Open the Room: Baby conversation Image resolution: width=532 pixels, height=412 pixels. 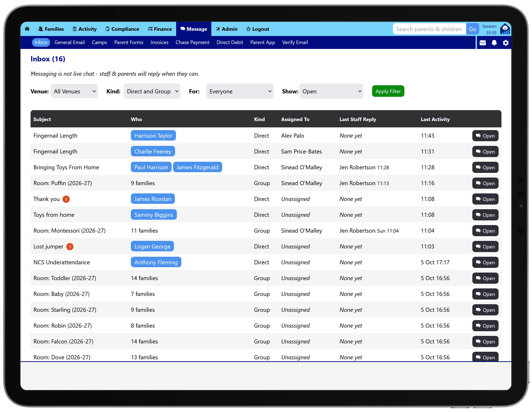coord(485,294)
